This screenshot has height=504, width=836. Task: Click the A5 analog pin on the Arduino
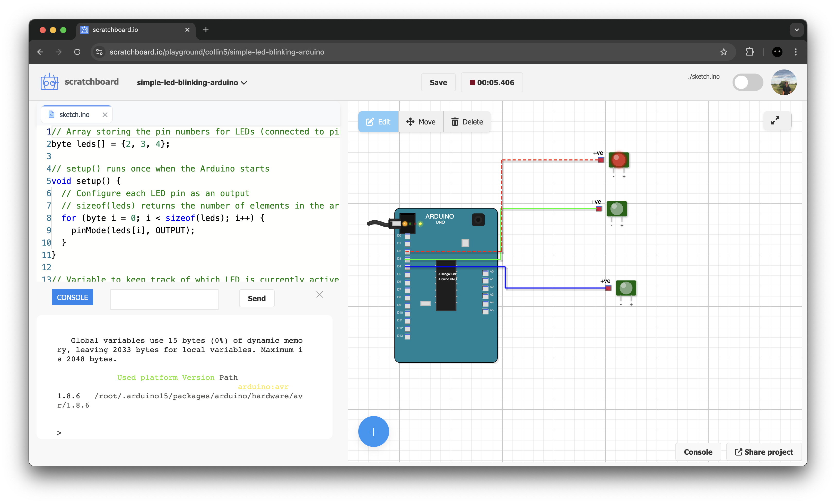pyautogui.click(x=485, y=311)
